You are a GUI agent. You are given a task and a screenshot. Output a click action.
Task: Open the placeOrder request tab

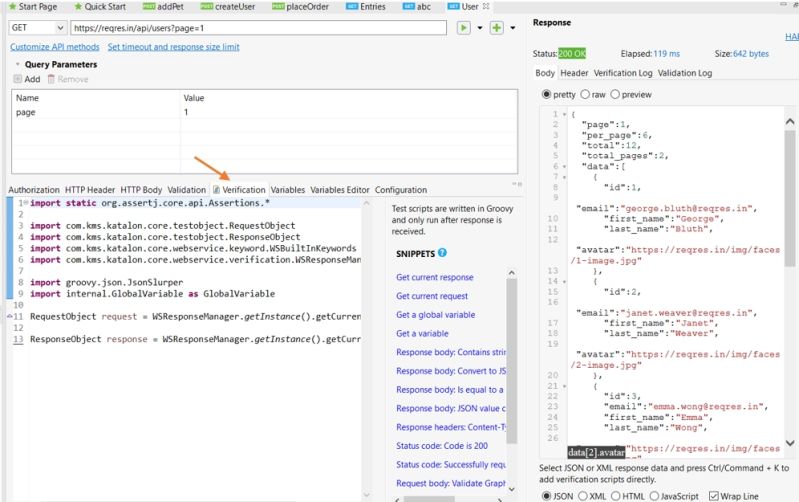tap(301, 7)
